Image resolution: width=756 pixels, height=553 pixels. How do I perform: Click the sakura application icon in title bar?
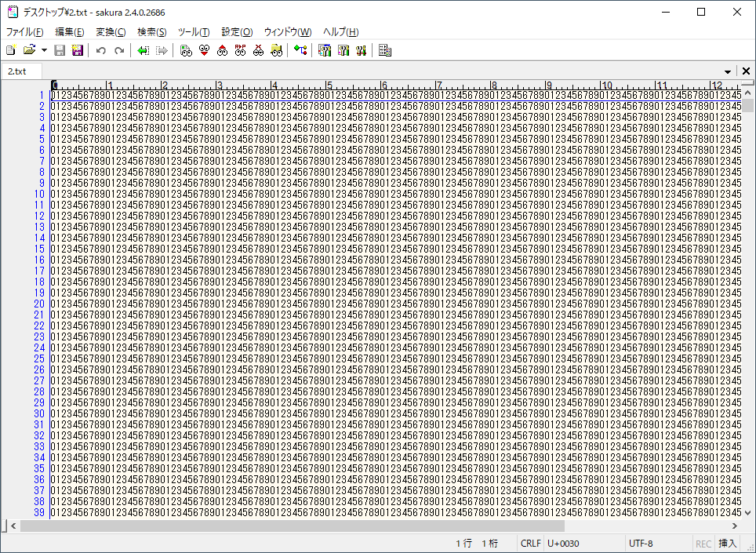pos(13,12)
